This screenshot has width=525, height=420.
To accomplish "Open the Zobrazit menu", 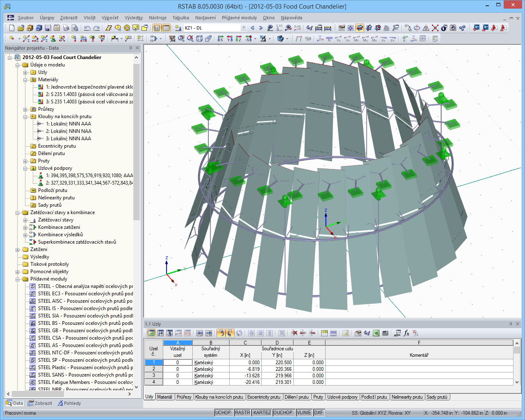I will (x=68, y=18).
